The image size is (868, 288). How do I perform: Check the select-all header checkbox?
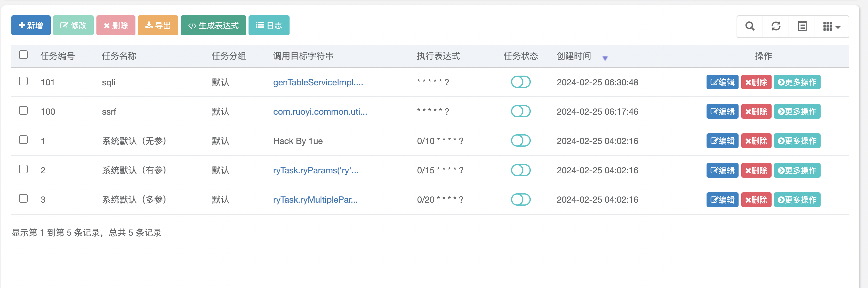pos(23,55)
